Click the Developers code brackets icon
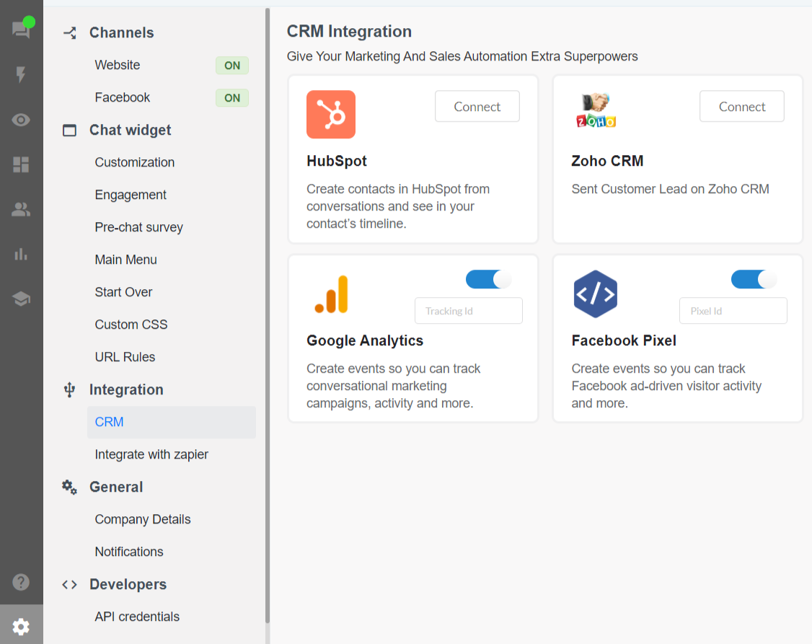812x644 pixels. (69, 584)
